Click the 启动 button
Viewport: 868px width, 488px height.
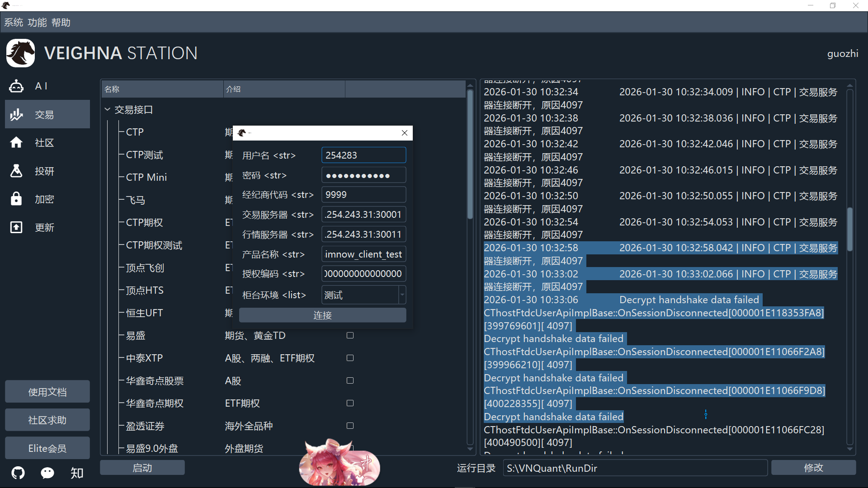click(142, 468)
